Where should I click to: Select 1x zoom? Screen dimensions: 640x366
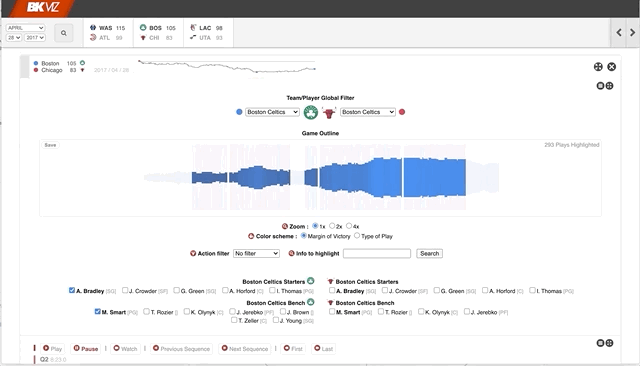pos(315,226)
